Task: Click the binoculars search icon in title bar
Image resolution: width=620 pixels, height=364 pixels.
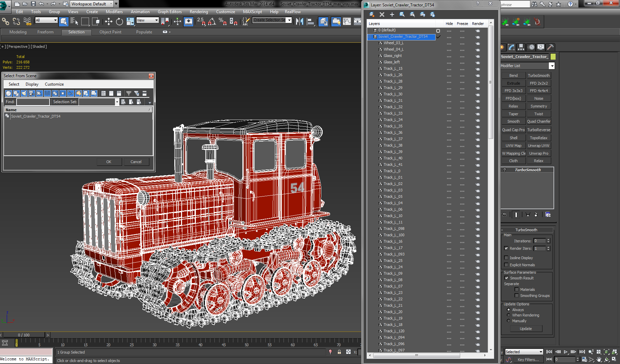Action: (x=534, y=4)
